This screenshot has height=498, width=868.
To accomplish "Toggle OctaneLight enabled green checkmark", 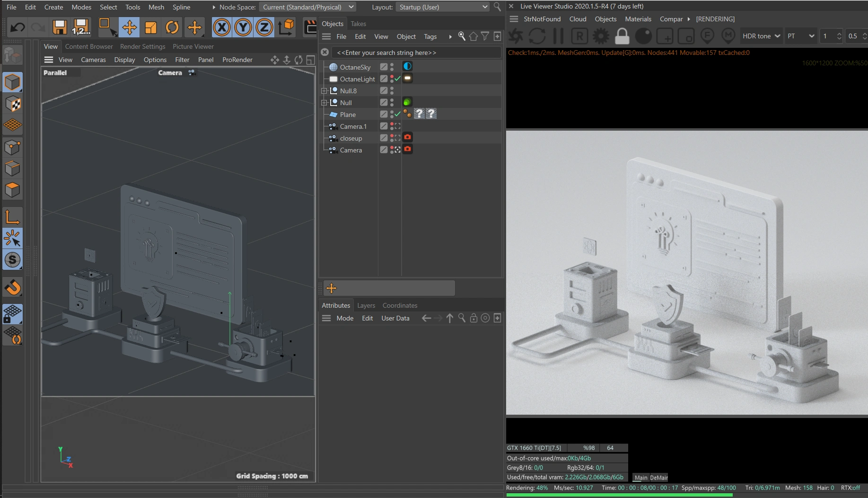I will 398,79.
